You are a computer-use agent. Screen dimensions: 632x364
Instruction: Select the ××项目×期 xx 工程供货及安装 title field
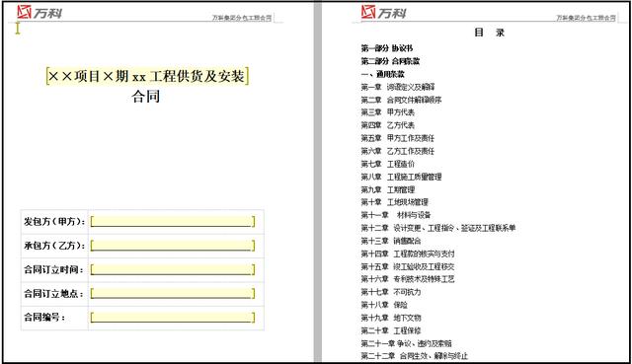pyautogui.click(x=147, y=76)
